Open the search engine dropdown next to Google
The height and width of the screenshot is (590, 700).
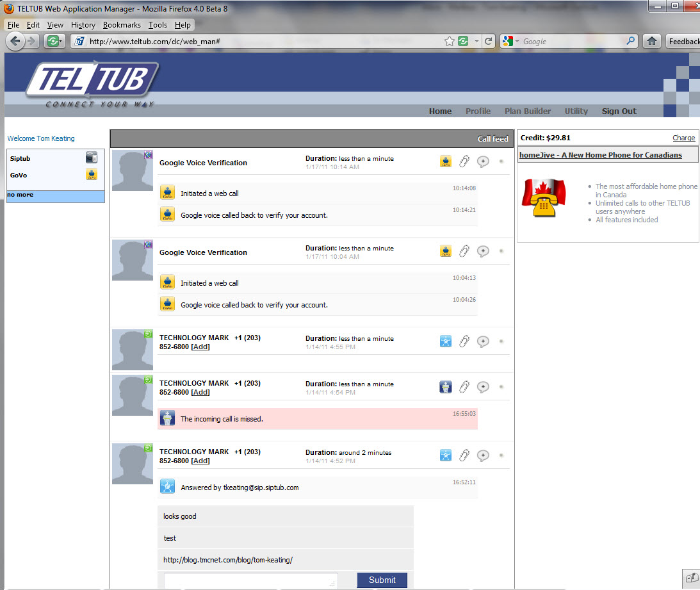[x=517, y=41]
